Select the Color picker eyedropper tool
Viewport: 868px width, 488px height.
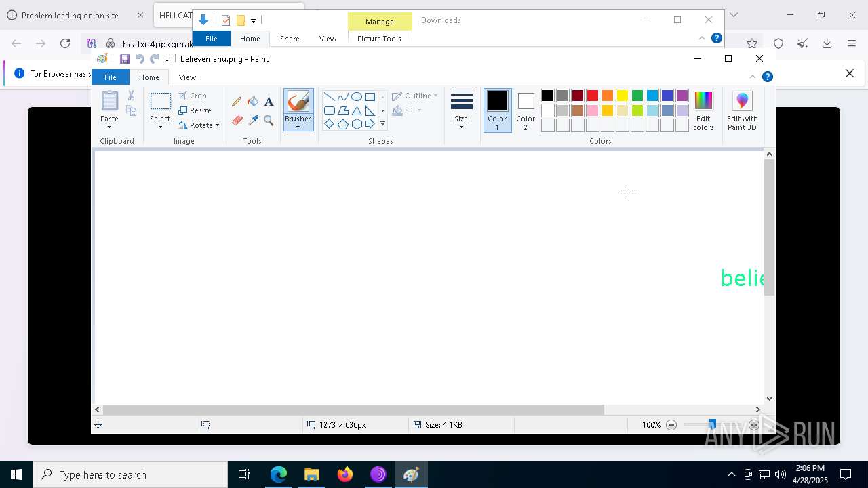point(253,121)
